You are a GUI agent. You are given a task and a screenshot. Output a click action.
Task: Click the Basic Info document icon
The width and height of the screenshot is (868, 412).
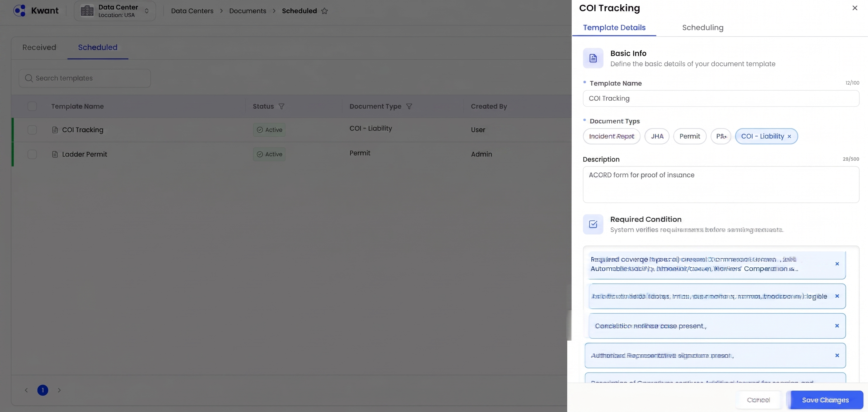point(593,58)
